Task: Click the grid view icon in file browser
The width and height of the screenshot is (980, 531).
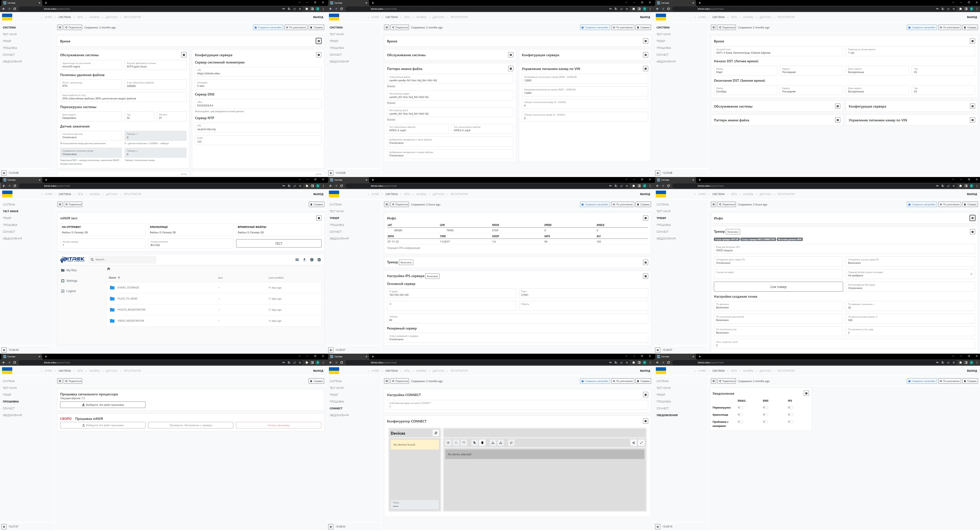Action: [297, 260]
